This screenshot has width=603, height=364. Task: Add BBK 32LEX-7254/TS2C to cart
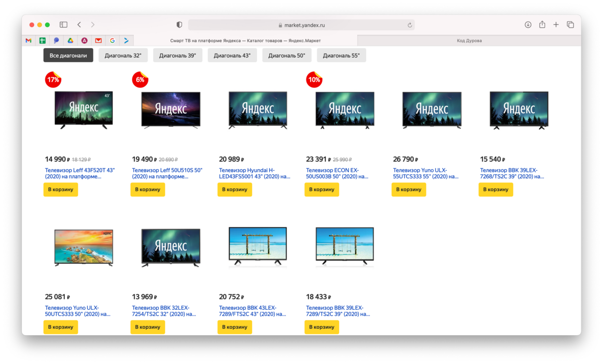[x=148, y=327]
